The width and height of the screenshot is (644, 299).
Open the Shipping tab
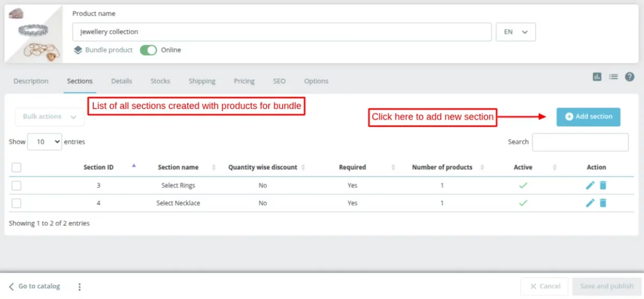point(202,81)
